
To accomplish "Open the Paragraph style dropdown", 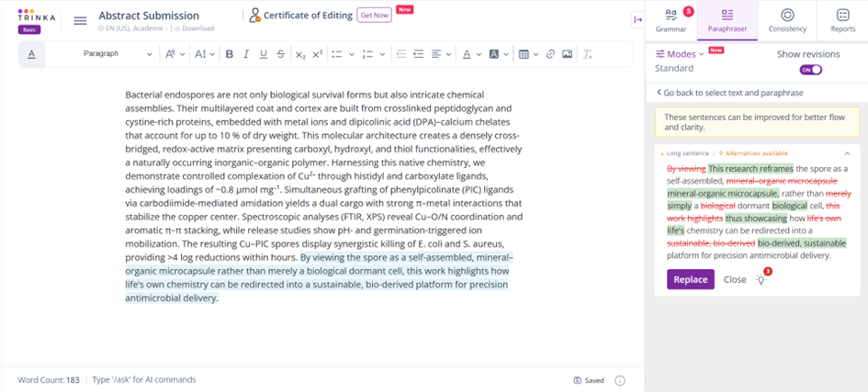I will [118, 54].
